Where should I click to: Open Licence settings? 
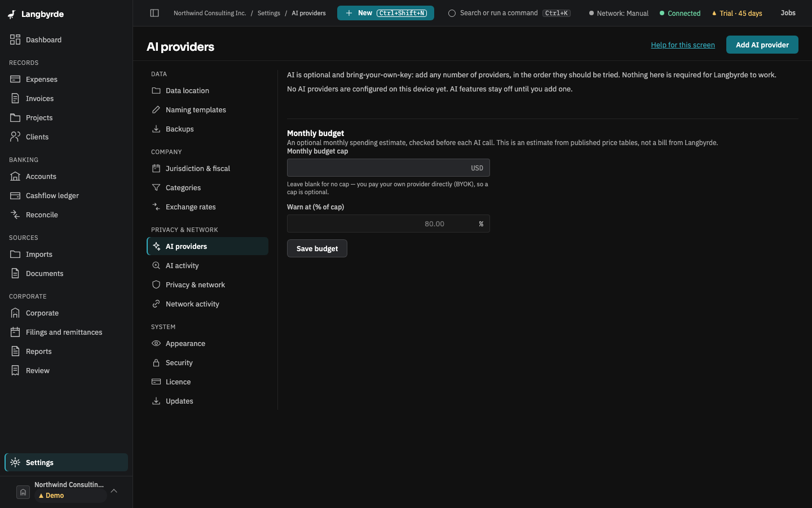[x=208, y=382]
